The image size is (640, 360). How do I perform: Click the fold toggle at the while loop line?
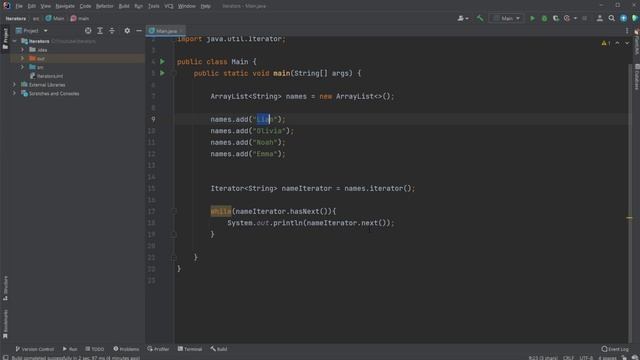click(173, 211)
